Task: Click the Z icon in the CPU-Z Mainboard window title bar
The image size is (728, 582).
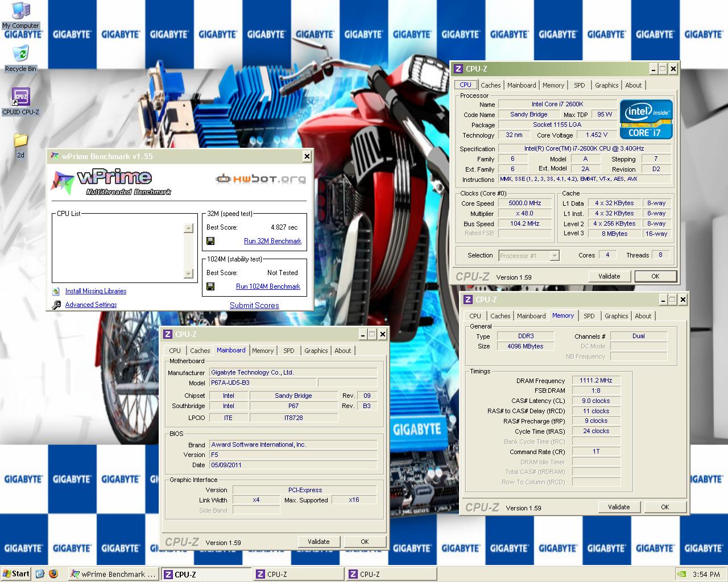Action: tap(168, 334)
